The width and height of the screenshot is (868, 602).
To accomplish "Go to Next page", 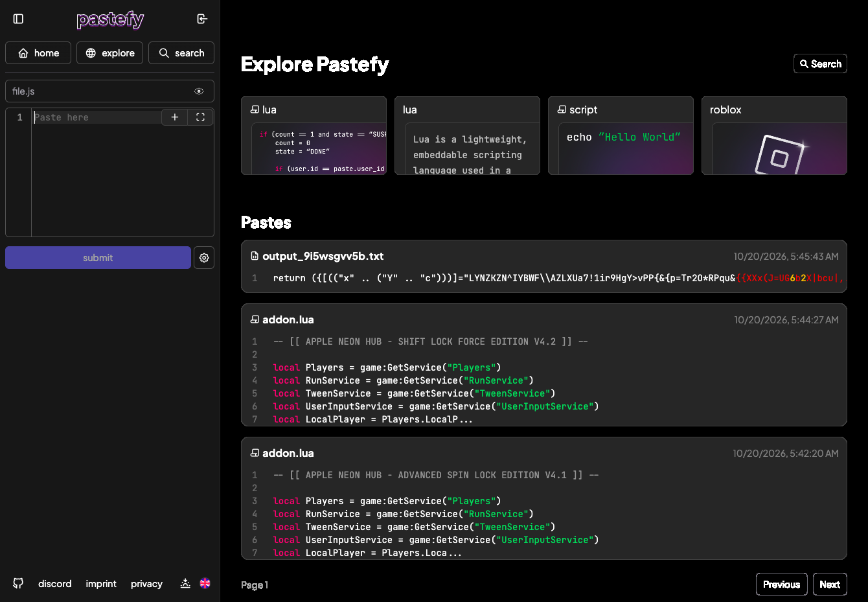I will coord(830,585).
